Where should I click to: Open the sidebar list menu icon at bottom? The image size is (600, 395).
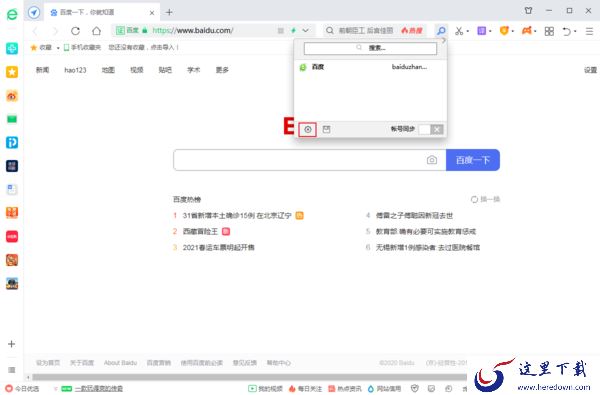(x=12, y=370)
